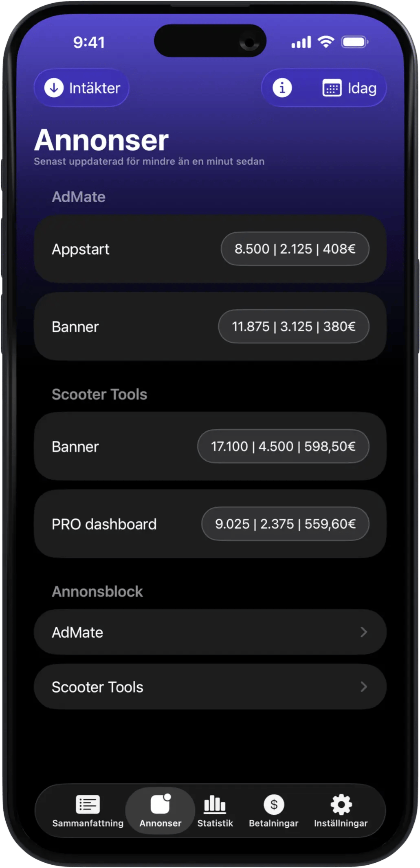
Task: Tap the Betalningar dollar icon
Action: click(x=274, y=804)
